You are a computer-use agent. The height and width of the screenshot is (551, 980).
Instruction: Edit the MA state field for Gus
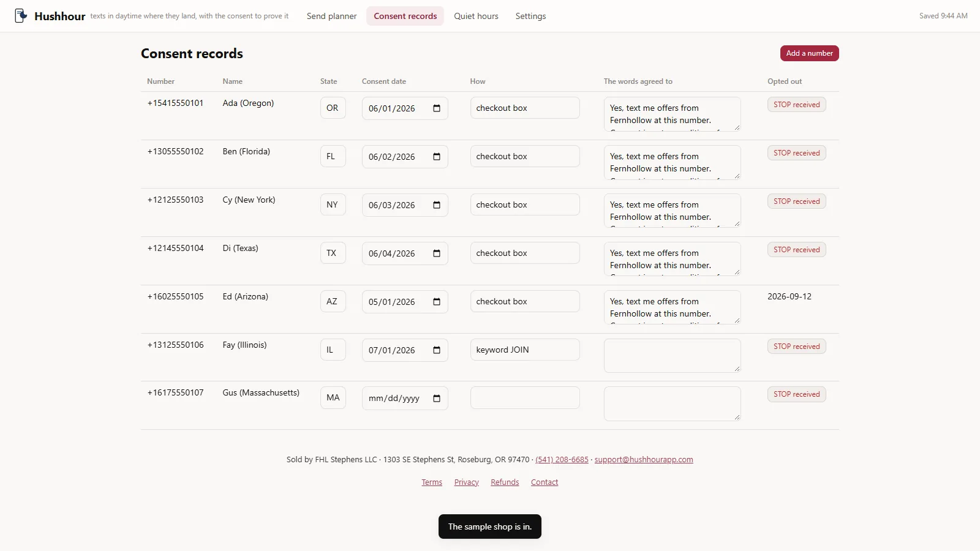333,397
